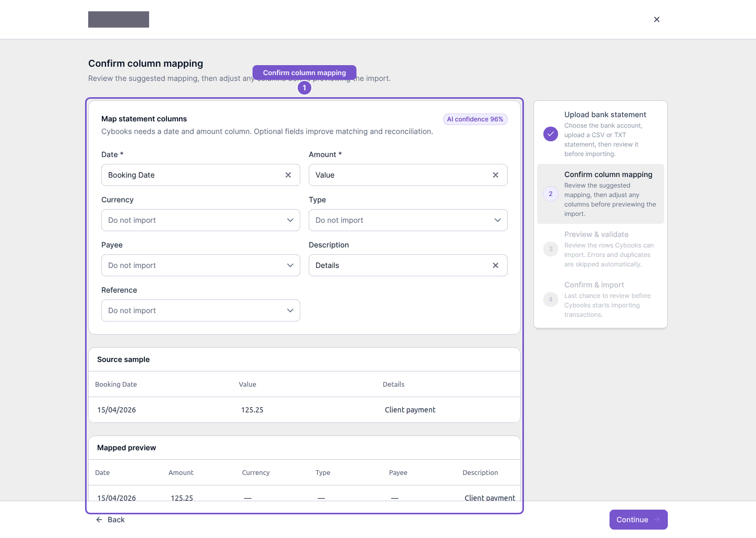Screen dimensions: 756x538
Task: Click the Details column header in Source sample
Action: pyautogui.click(x=393, y=385)
